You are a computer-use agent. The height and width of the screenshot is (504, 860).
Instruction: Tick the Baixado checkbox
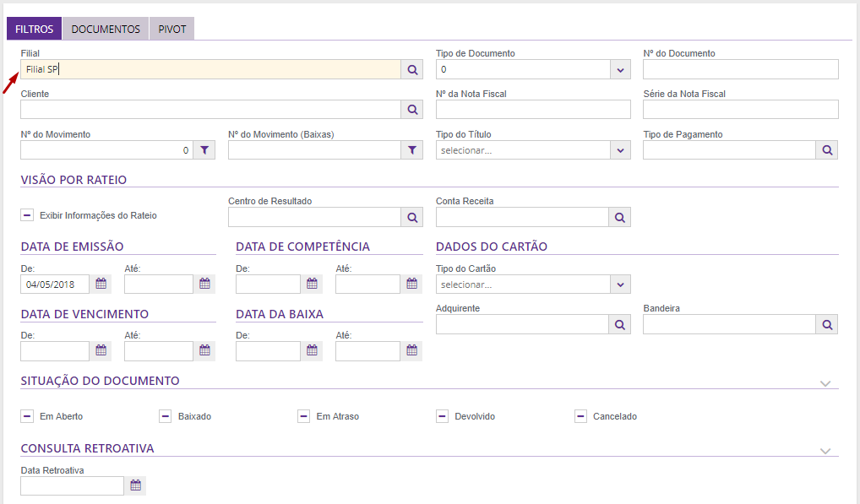click(166, 416)
